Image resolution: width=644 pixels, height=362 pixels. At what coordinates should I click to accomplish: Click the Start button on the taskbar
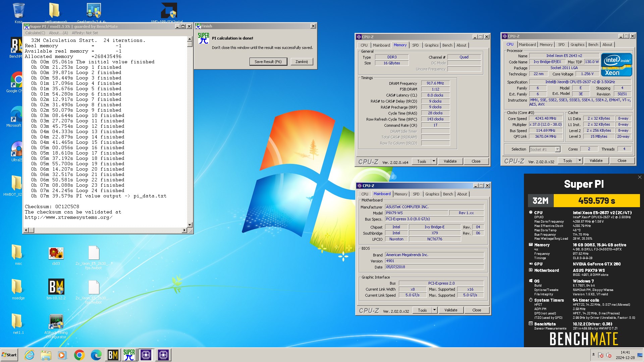coord(9,355)
